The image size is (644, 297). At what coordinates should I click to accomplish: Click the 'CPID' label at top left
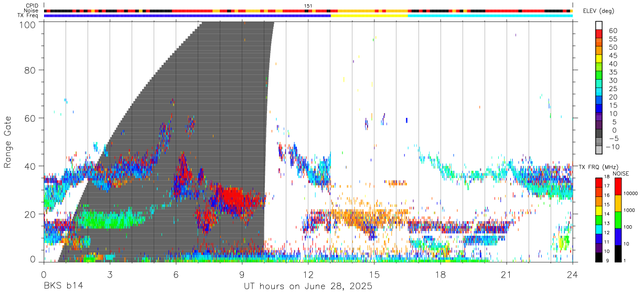(31, 5)
